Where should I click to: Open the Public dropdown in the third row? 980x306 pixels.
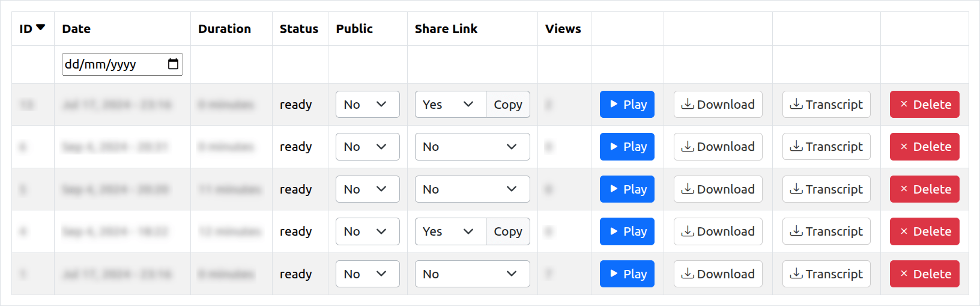pos(367,189)
